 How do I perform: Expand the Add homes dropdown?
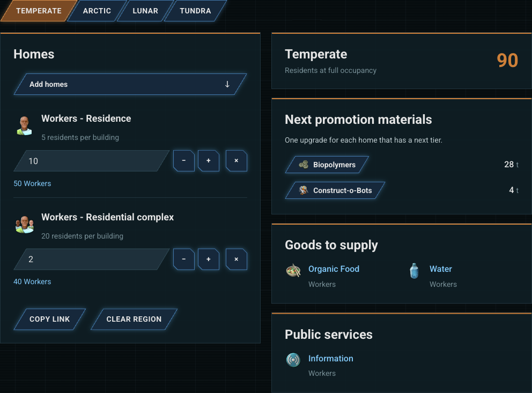(130, 84)
